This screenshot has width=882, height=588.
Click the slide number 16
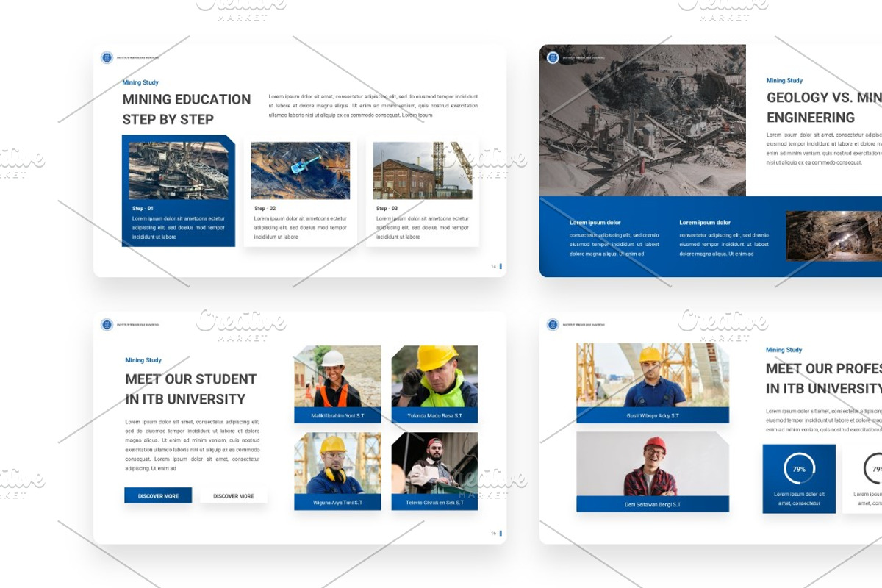pyautogui.click(x=494, y=534)
